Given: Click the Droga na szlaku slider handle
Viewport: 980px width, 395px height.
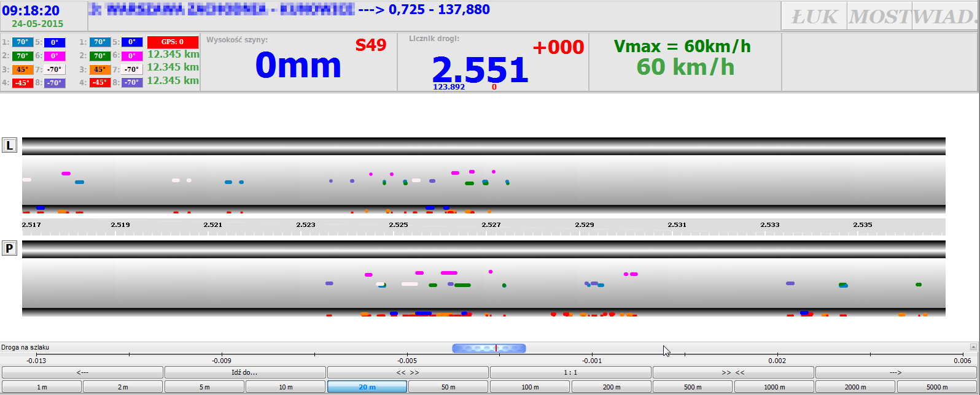Looking at the screenshot, I should point(489,348).
